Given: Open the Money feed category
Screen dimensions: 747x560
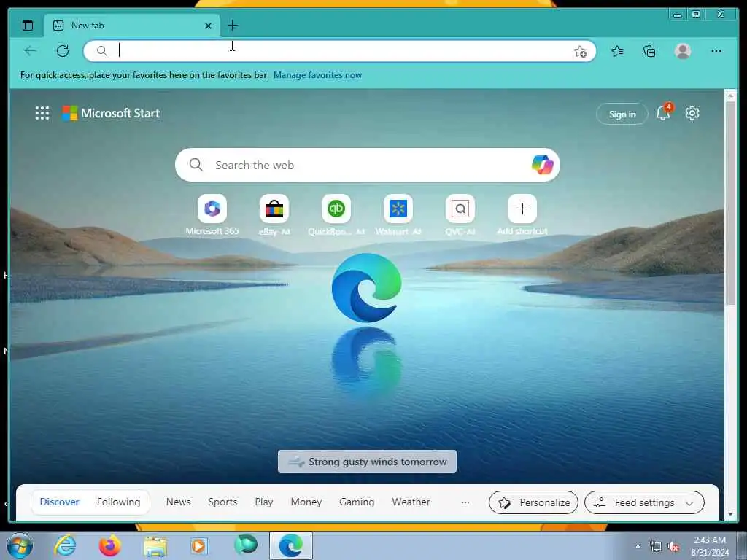Looking at the screenshot, I should coord(306,502).
